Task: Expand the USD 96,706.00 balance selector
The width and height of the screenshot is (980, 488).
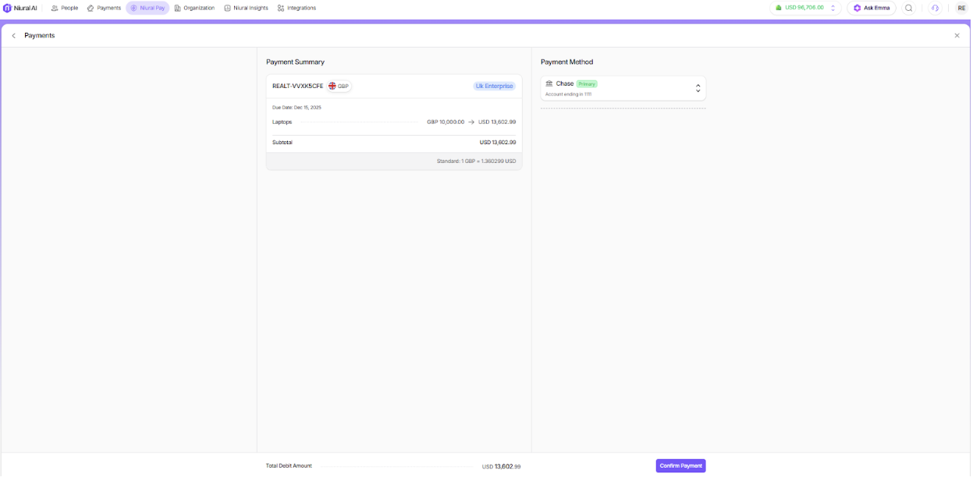Action: [805, 8]
